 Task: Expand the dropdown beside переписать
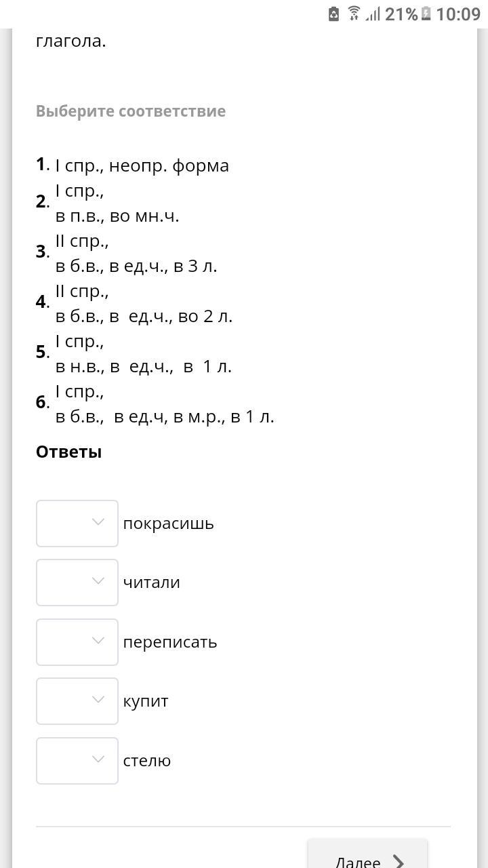pos(77,642)
